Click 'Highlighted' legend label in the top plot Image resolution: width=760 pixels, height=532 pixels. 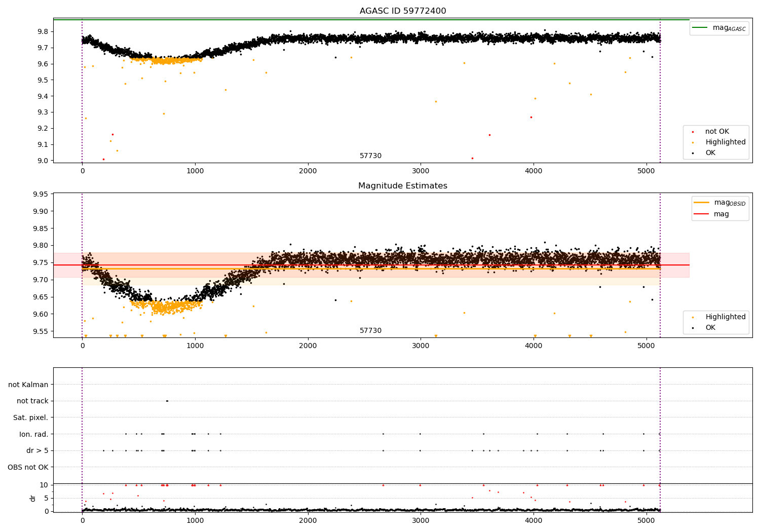click(726, 142)
